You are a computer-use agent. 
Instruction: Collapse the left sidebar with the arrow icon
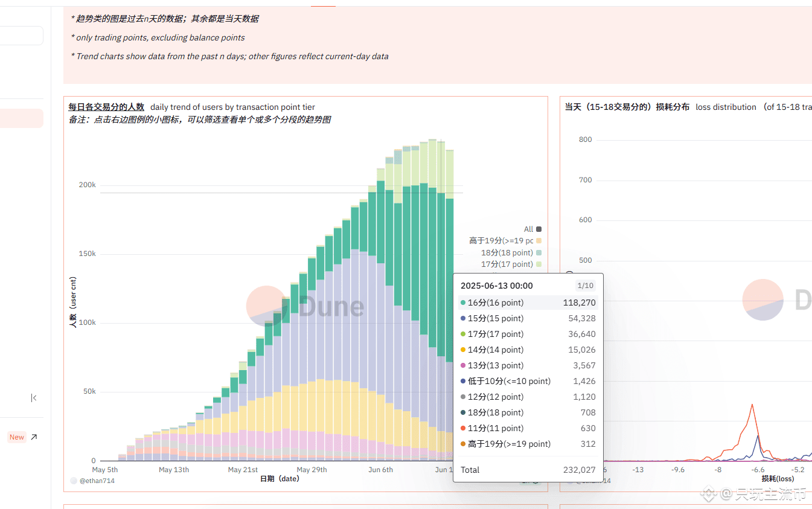pos(34,398)
